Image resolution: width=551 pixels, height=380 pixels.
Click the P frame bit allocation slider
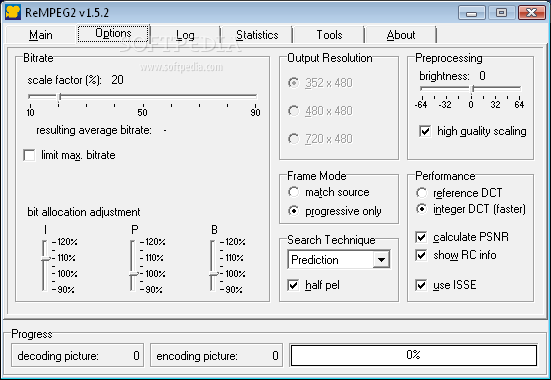tap(133, 275)
